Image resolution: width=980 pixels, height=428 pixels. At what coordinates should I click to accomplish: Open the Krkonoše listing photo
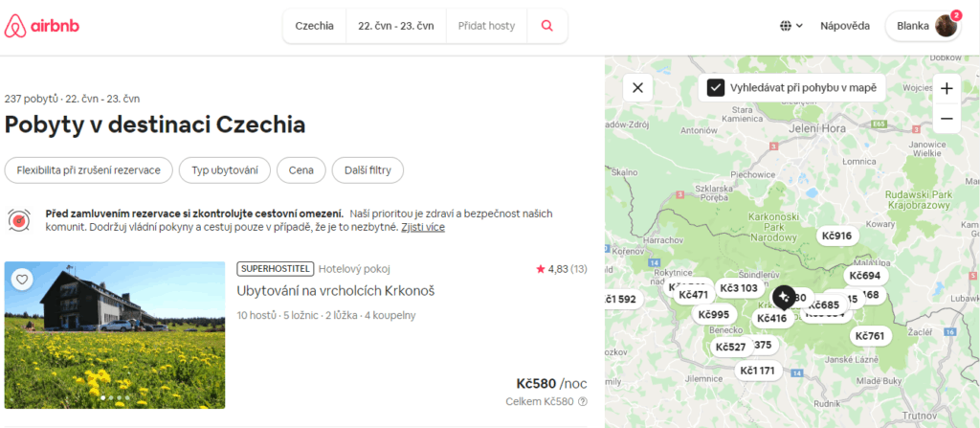(115, 335)
